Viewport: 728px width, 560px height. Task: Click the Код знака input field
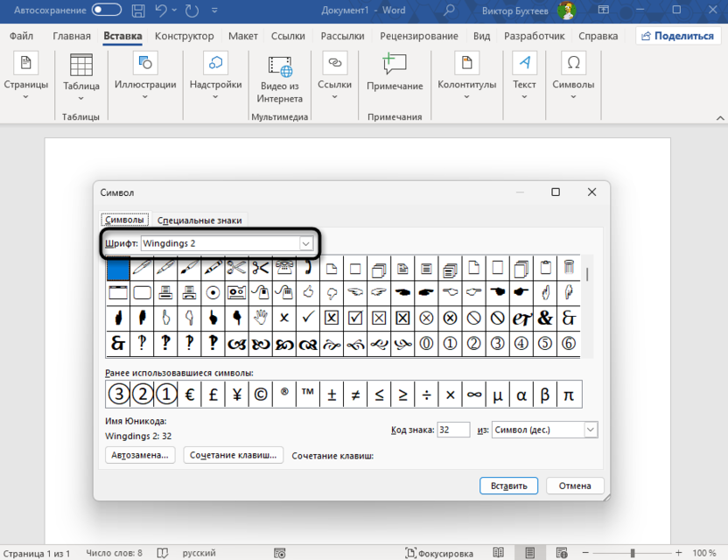click(452, 430)
